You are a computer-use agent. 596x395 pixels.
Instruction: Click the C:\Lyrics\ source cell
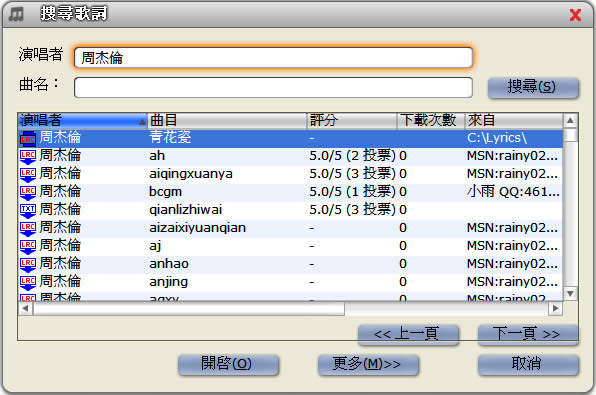[497, 138]
